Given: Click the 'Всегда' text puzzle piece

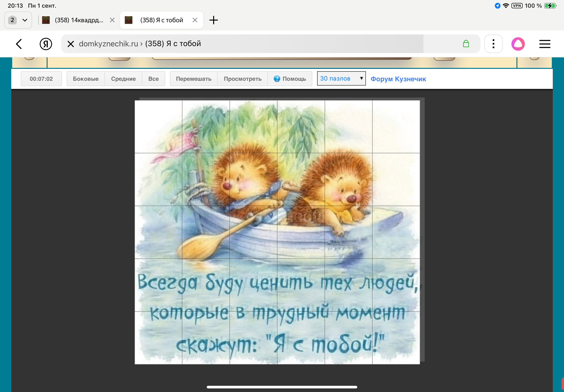Looking at the screenshot, I should pyautogui.click(x=159, y=285).
